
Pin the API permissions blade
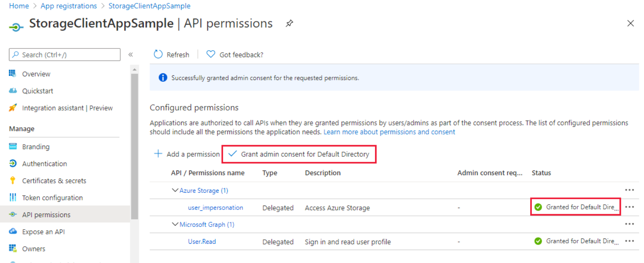click(289, 24)
